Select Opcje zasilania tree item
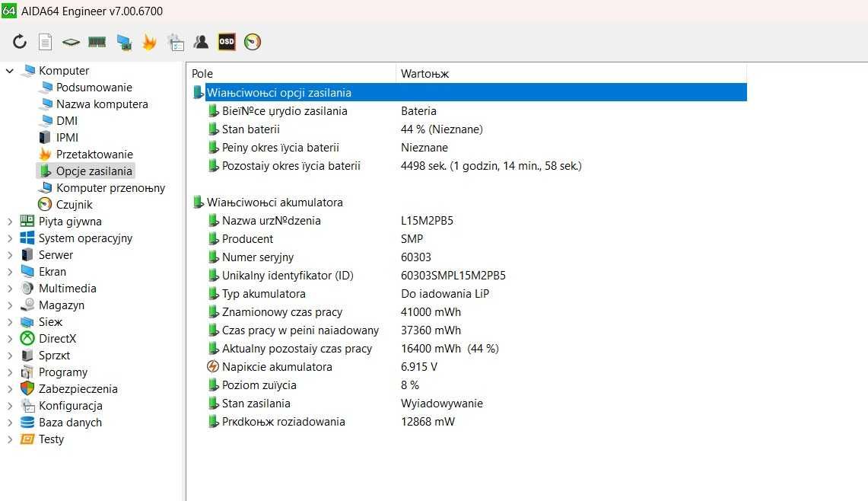This screenshot has width=868, height=501. [94, 171]
